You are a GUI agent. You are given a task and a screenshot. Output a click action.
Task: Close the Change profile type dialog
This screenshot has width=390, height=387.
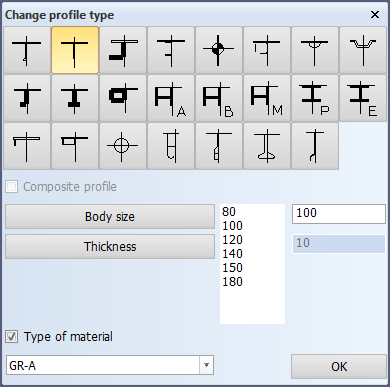[375, 15]
